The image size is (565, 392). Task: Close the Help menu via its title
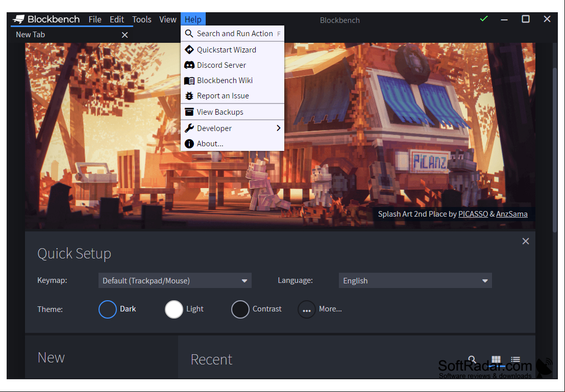(193, 19)
